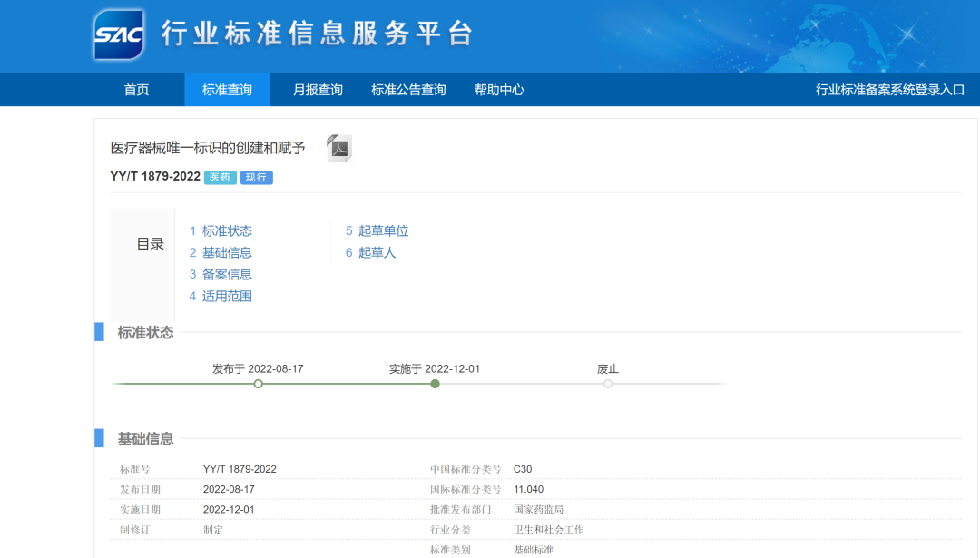Click the 批准发布部门 field label
The image size is (980, 558).
461,510
